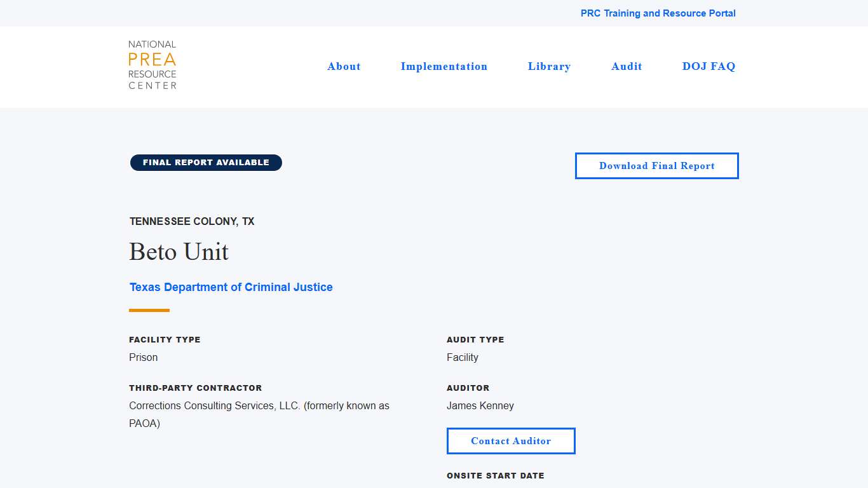Click the Audit Type label
Screen dimensions: 868x488
475,340
